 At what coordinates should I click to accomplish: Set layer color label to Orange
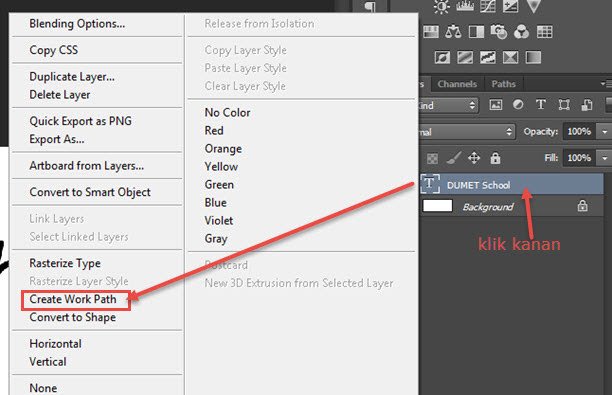[223, 149]
